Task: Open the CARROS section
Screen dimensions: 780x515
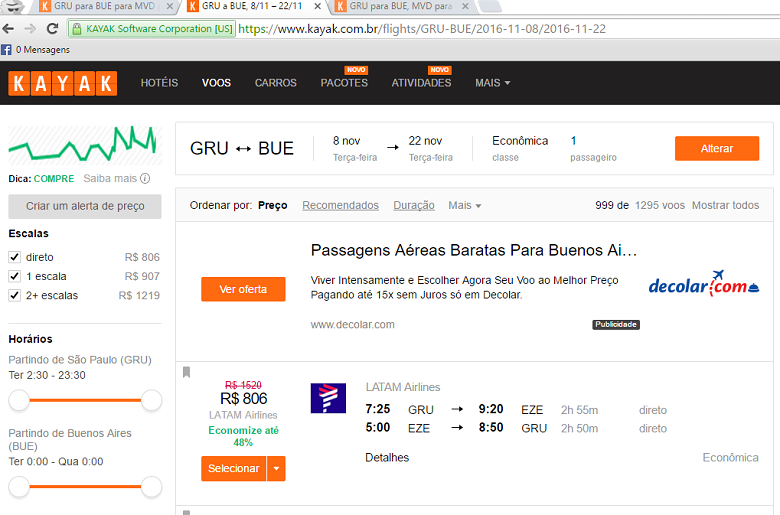Action: [276, 83]
